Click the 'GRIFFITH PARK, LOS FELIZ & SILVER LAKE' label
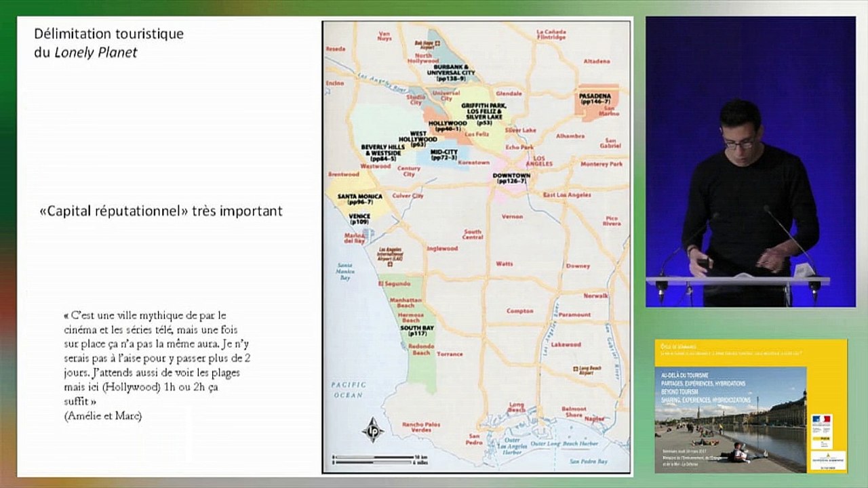 click(x=484, y=114)
